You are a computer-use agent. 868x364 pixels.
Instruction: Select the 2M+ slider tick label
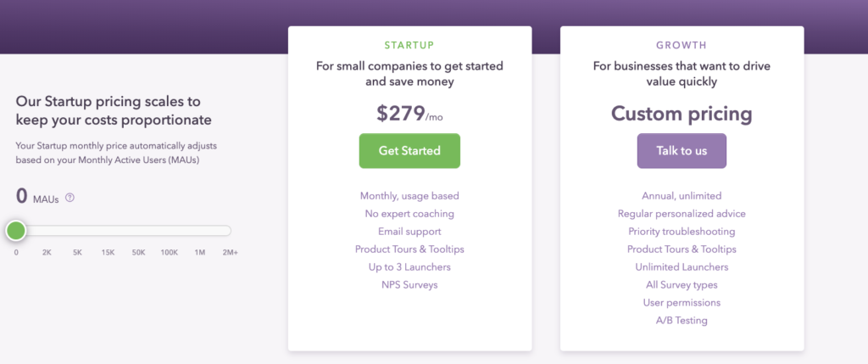point(231,252)
